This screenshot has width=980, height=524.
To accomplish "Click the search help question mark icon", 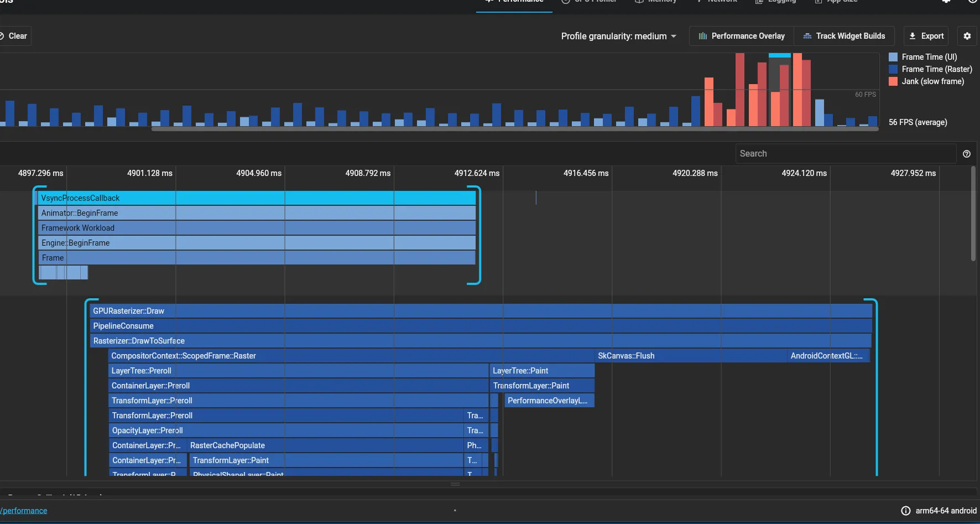I will click(967, 154).
